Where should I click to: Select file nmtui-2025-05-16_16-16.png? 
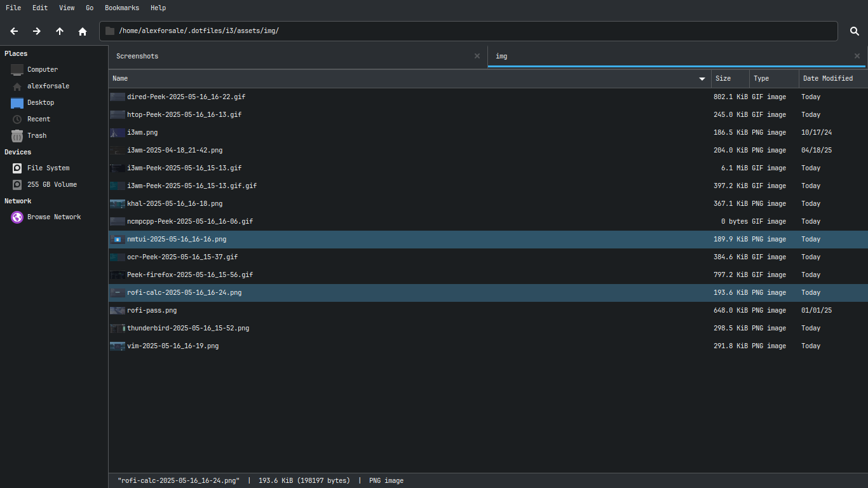click(488, 239)
